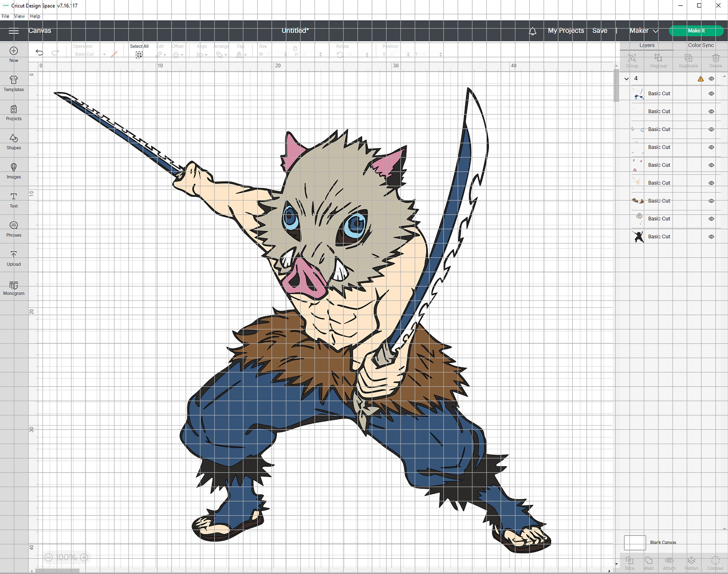Hide the group 4 layer via eye icon

[x=711, y=79]
